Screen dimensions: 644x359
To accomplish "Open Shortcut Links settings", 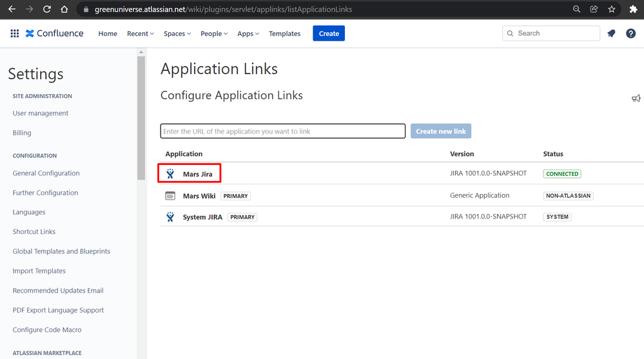I will pyautogui.click(x=34, y=231).
